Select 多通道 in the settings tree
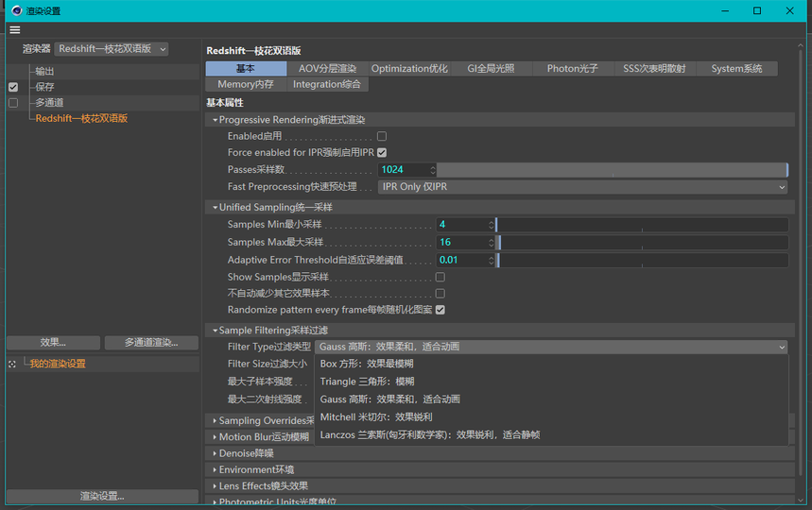This screenshot has height=510, width=812. 49,102
